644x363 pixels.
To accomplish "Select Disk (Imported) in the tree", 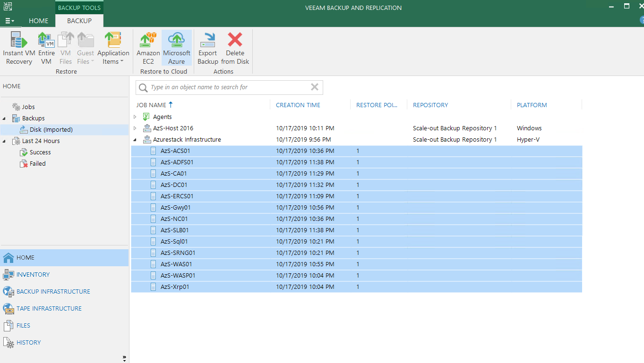I will point(51,130).
